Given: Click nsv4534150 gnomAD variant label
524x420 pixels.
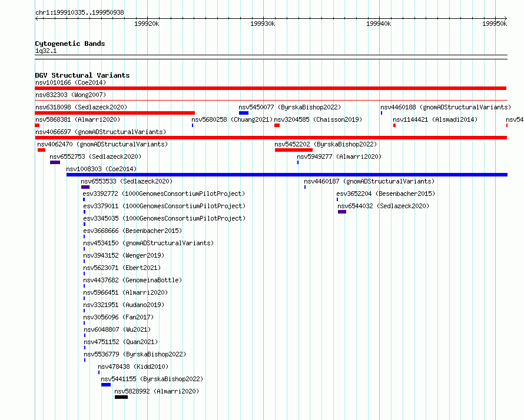Looking at the screenshot, I should pyautogui.click(x=148, y=243).
